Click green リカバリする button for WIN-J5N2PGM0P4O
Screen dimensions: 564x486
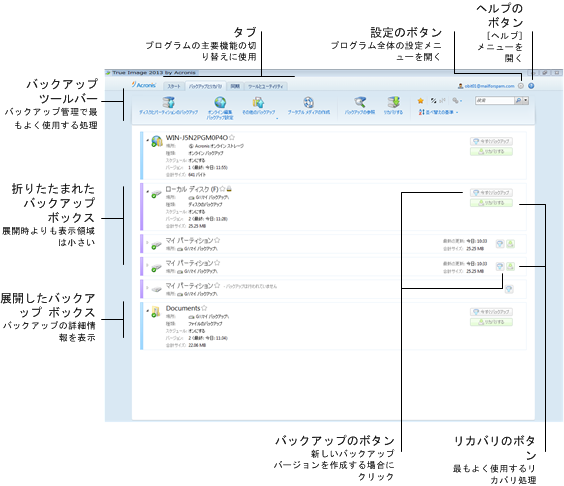491,151
